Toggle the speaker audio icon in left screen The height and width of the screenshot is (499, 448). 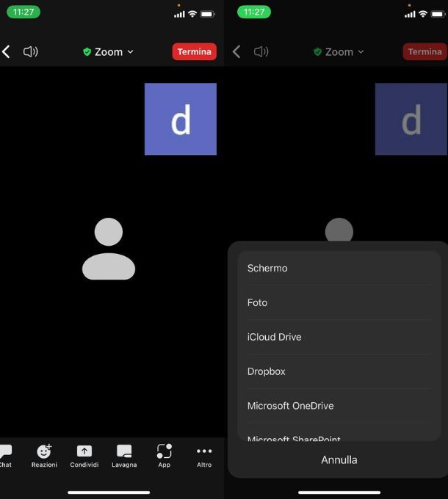(31, 51)
